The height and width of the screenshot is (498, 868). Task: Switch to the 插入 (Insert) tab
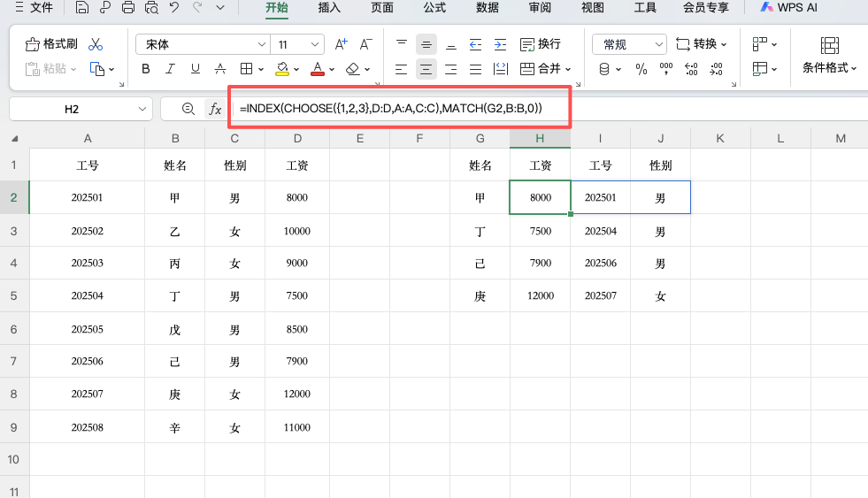[x=329, y=8]
